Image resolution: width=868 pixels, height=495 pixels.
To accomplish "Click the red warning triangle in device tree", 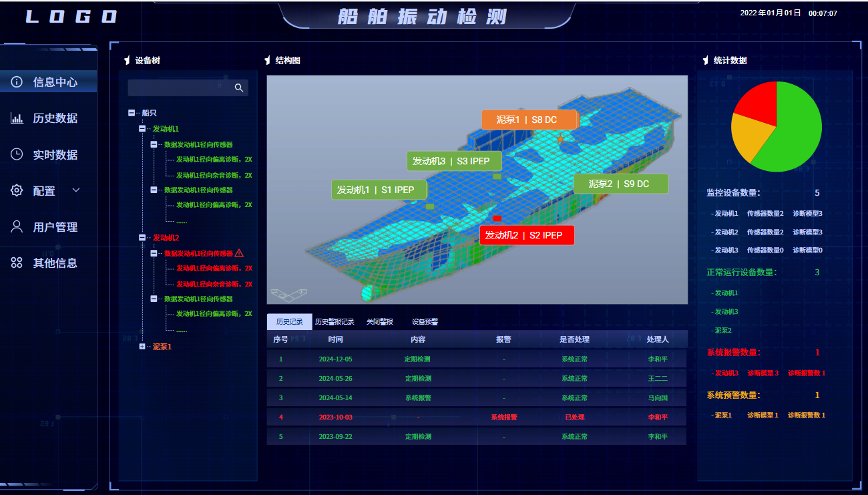I will pyautogui.click(x=239, y=253).
